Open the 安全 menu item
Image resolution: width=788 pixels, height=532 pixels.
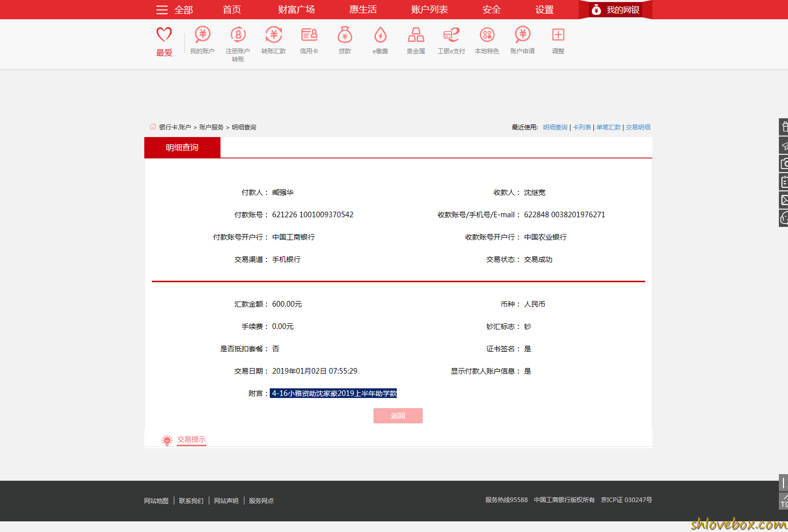(x=491, y=10)
